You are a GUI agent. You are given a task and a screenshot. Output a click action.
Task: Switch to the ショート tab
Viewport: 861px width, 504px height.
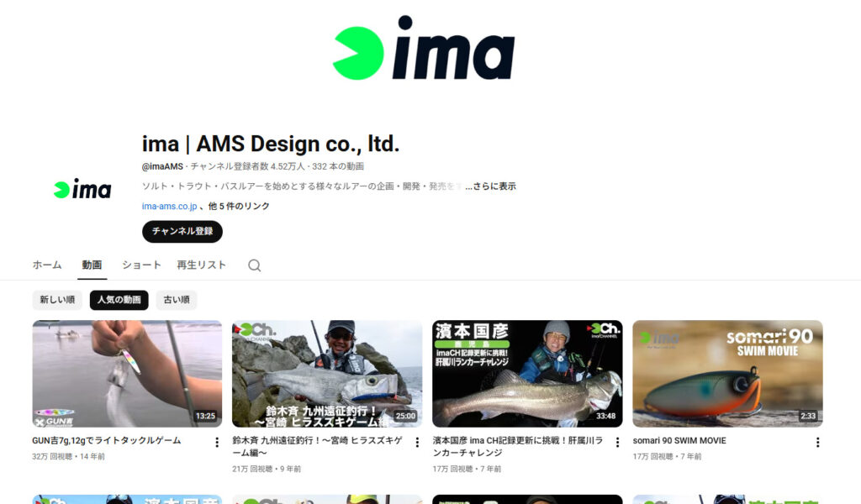tap(140, 264)
